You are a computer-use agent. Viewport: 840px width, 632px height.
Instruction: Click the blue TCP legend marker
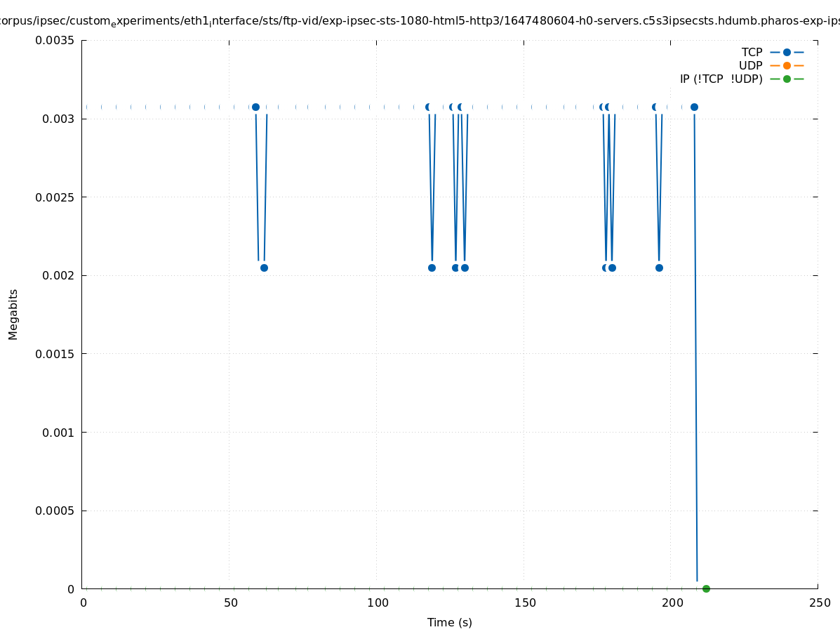point(787,53)
